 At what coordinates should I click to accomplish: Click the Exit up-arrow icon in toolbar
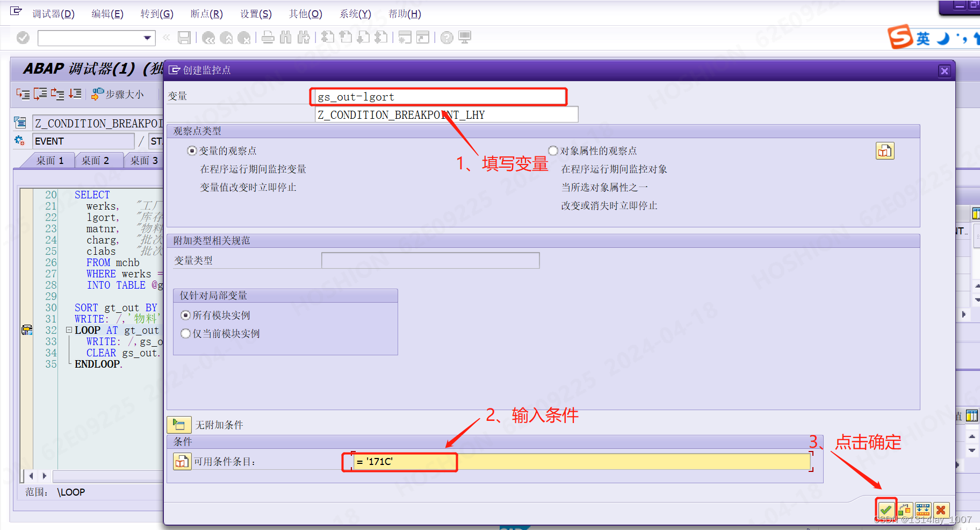(227, 38)
